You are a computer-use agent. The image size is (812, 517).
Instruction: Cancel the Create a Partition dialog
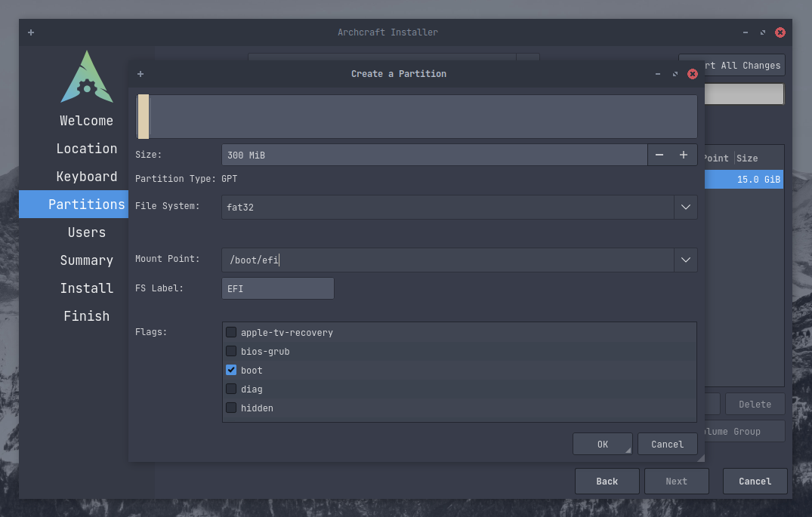(667, 444)
